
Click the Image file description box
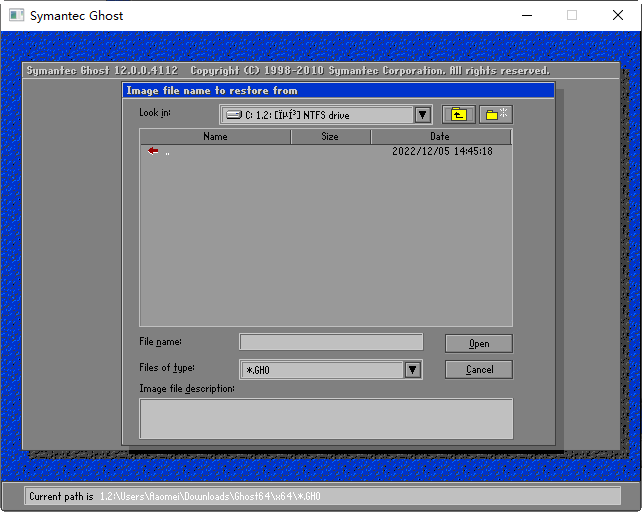tap(326, 418)
